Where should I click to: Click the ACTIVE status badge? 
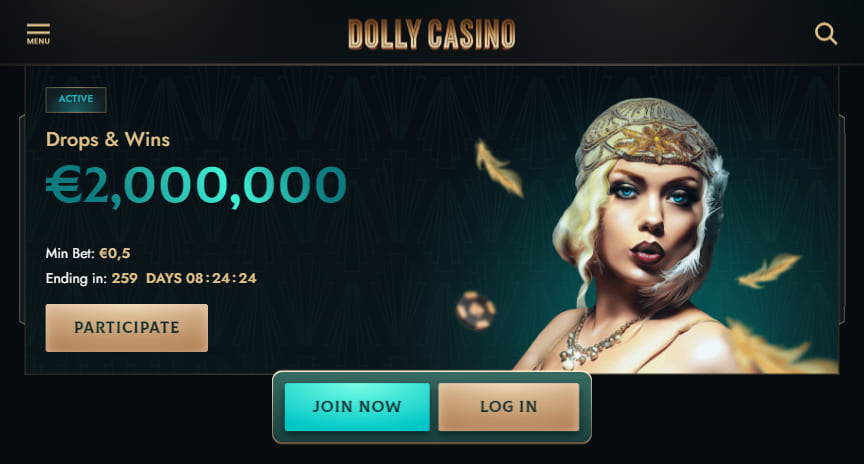click(76, 100)
